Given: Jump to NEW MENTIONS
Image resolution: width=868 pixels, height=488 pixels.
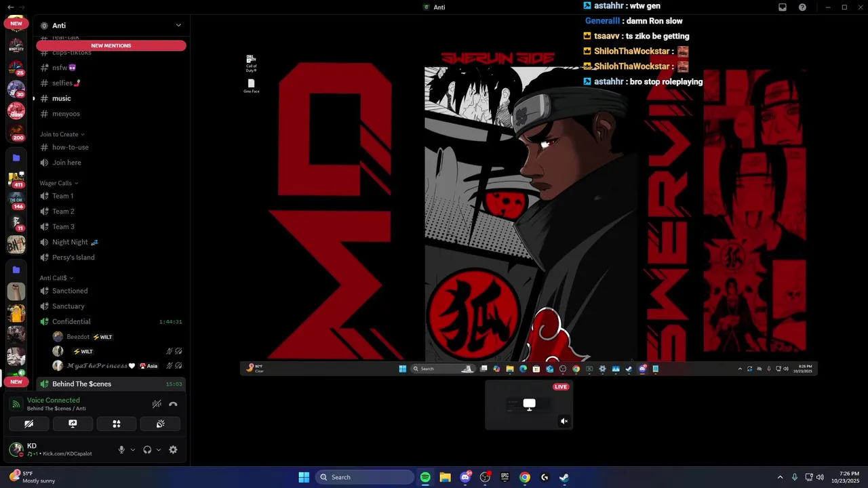Looking at the screenshot, I should tap(111, 45).
